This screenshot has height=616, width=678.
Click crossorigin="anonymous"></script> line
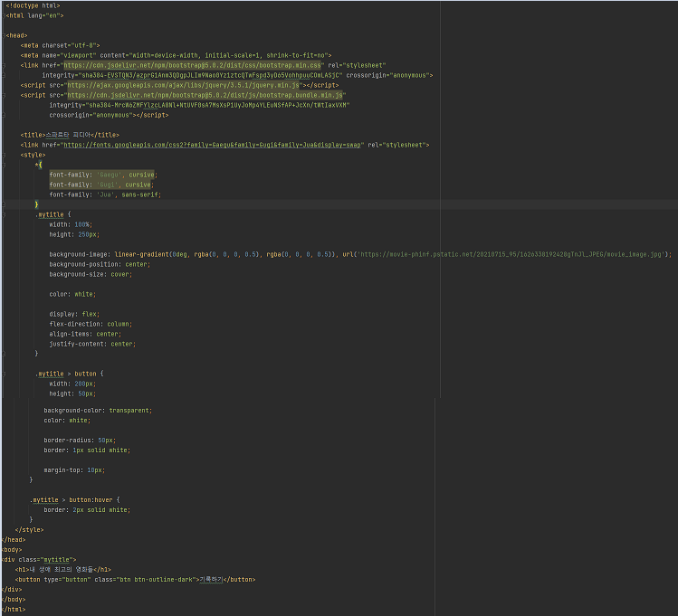109,115
